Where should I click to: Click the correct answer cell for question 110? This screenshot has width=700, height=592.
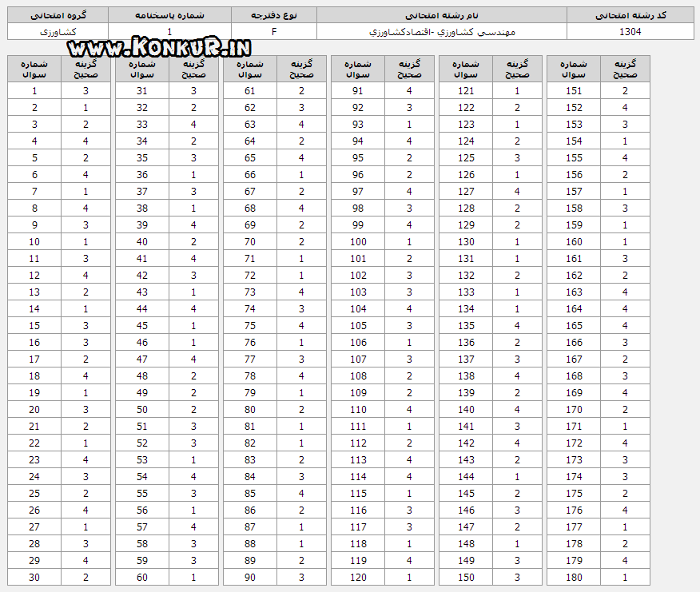(x=409, y=410)
